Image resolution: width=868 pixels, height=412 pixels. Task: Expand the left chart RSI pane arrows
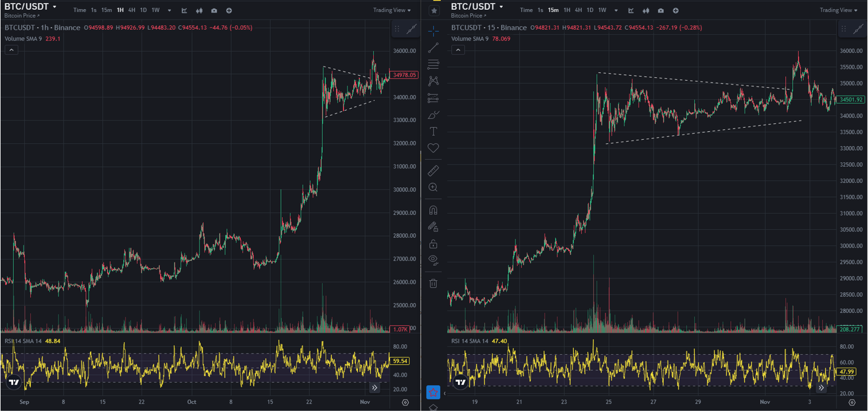[x=374, y=388]
